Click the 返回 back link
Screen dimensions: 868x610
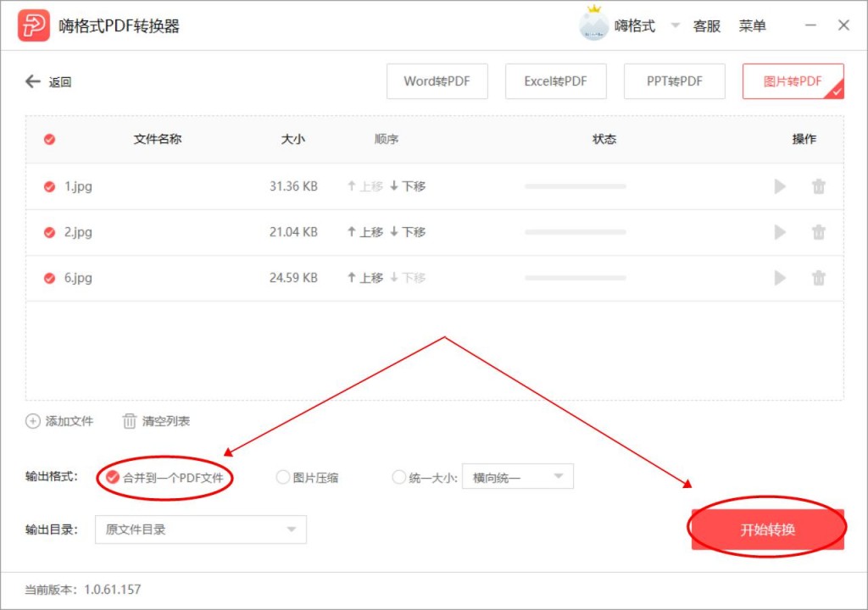pos(60,82)
